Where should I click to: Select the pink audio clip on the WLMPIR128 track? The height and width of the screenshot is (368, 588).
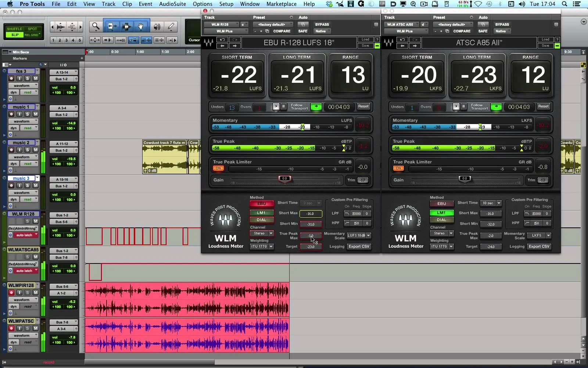pyautogui.click(x=187, y=300)
